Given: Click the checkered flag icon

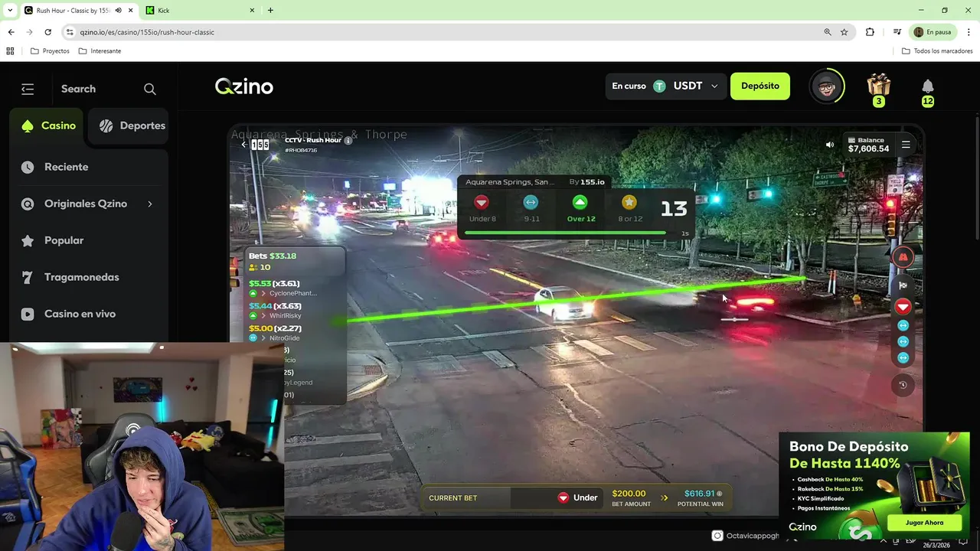Looking at the screenshot, I should point(903,285).
